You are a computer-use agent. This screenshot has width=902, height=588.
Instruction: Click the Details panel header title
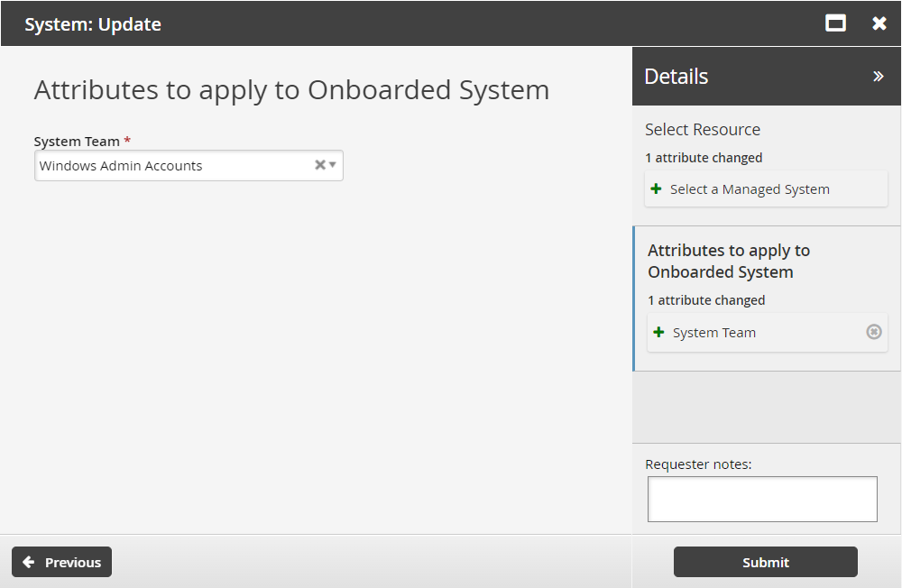[x=676, y=77]
